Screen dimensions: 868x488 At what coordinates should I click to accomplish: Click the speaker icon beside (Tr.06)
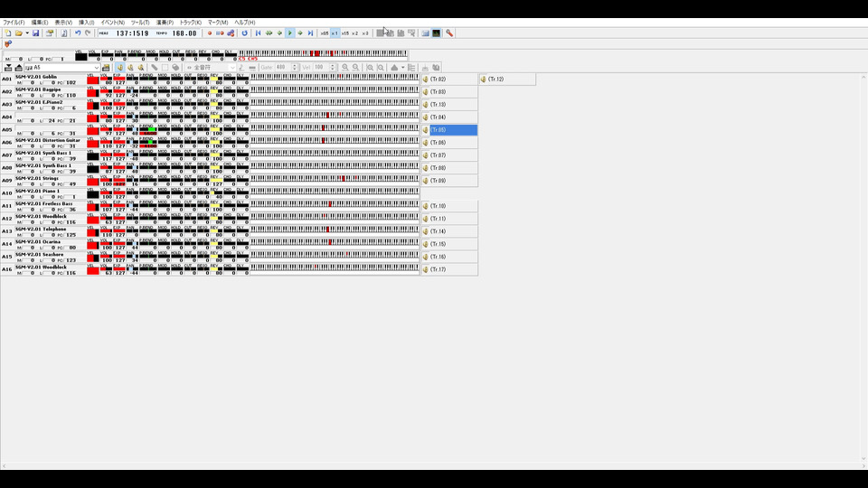(425, 143)
